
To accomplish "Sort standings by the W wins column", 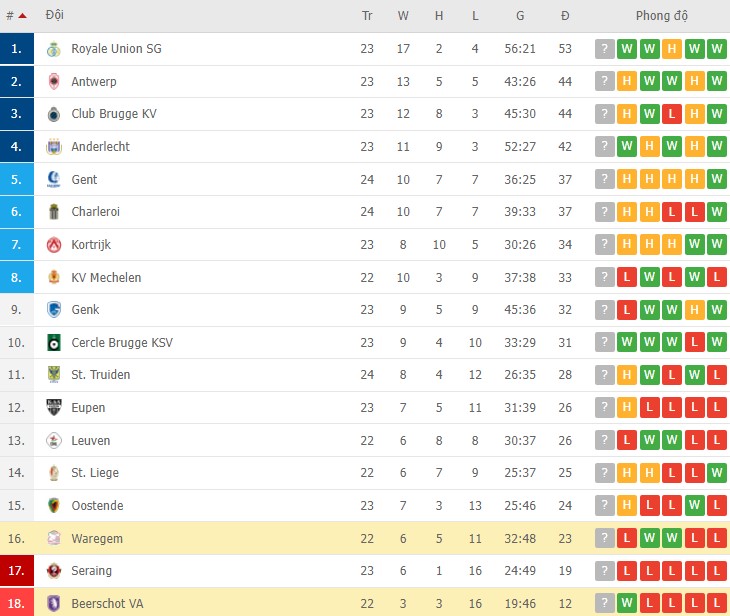I will [x=403, y=16].
